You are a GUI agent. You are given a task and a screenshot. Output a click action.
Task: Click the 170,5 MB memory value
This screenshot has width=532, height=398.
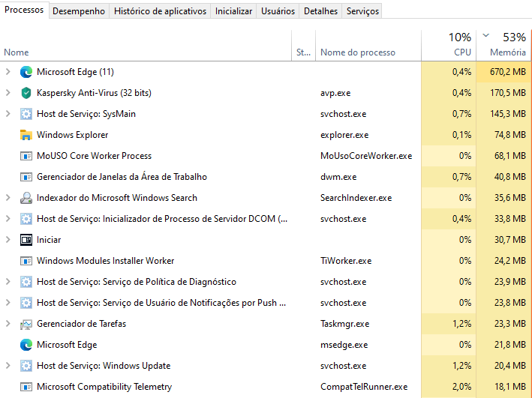coord(508,93)
